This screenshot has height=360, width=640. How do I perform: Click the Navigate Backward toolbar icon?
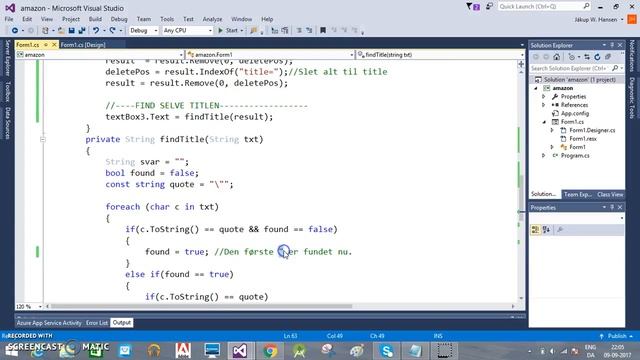click(15, 31)
